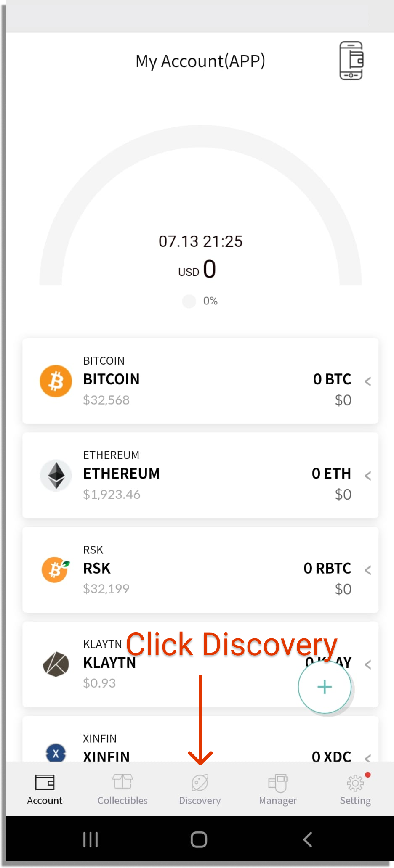This screenshot has width=394, height=868.
Task: Tap the Ethereum diamond logo
Action: (x=56, y=476)
